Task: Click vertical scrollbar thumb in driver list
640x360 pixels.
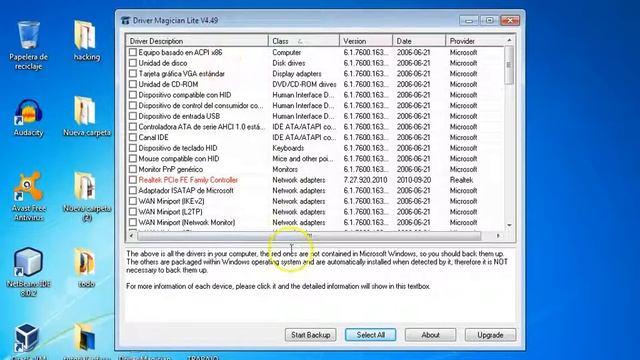Action: [509, 65]
